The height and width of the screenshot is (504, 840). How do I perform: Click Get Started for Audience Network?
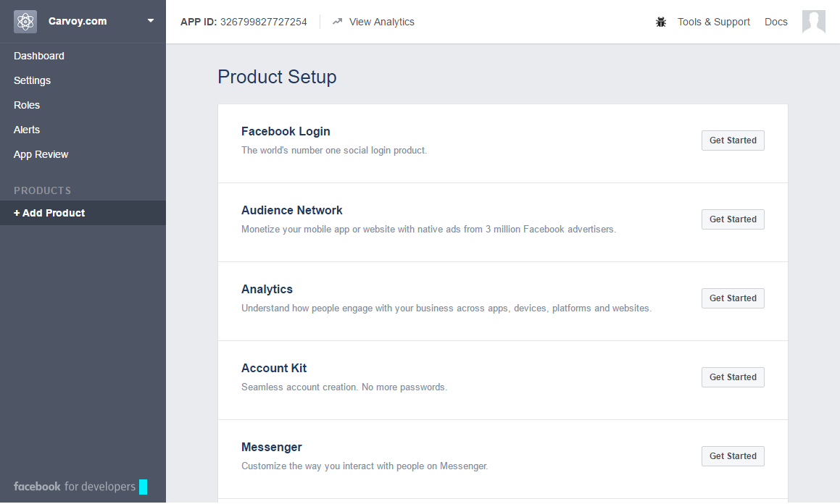point(733,219)
